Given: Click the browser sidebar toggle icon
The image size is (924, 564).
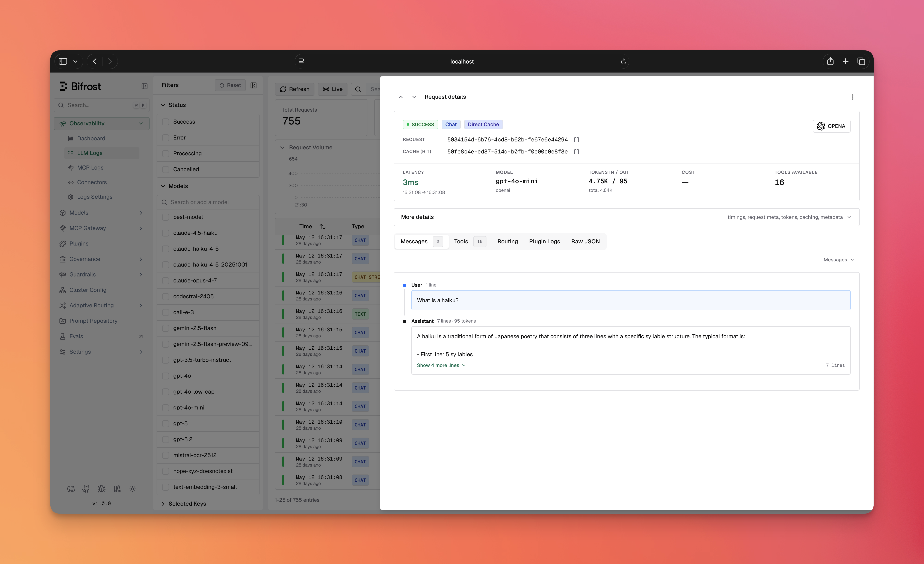Looking at the screenshot, I should pyautogui.click(x=63, y=61).
